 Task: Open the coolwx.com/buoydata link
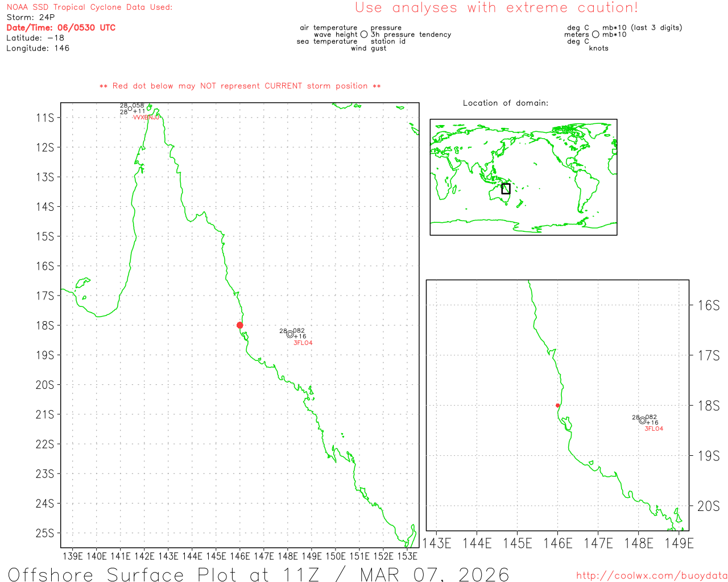652,575
